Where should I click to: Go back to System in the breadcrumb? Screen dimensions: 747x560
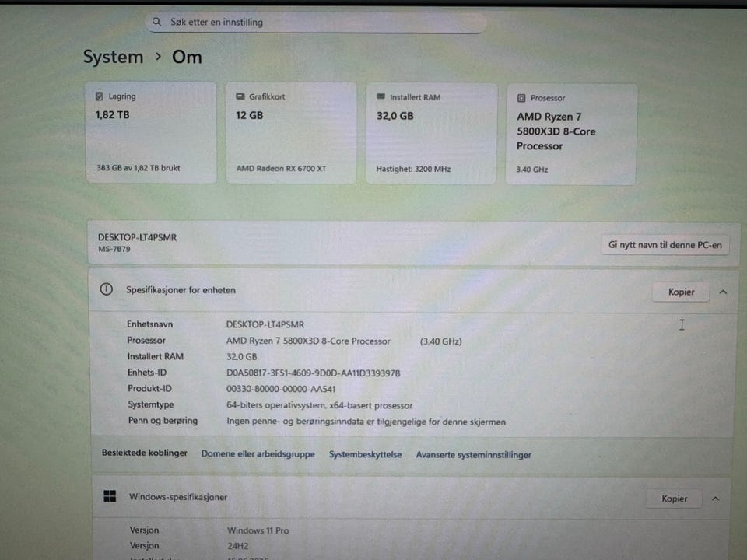[x=113, y=57]
